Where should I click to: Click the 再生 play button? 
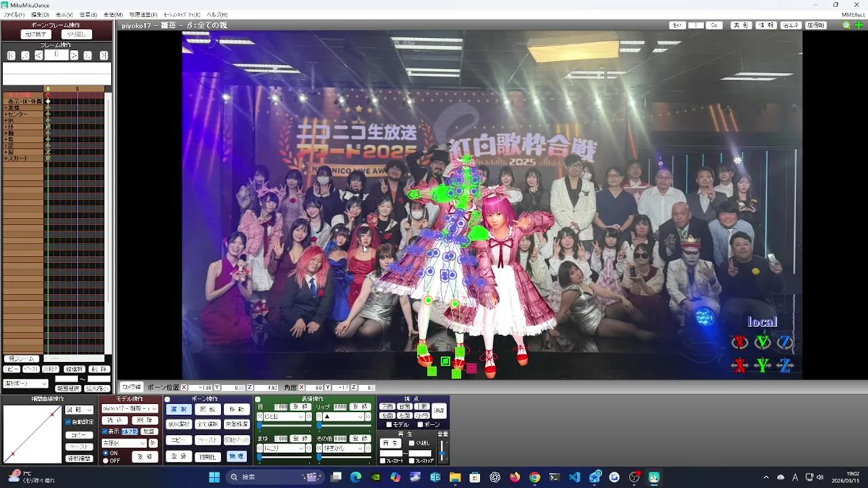click(390, 443)
